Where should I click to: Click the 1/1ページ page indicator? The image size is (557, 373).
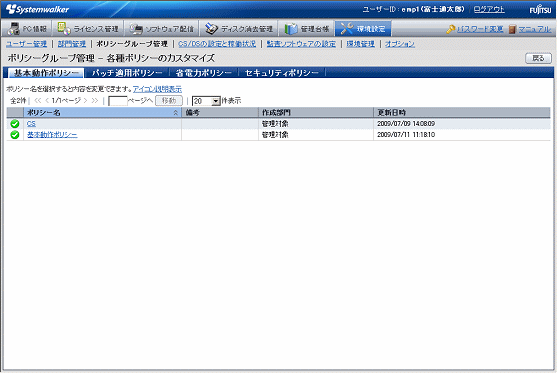[66, 101]
